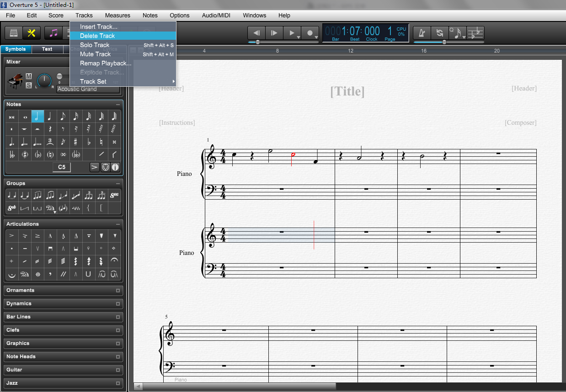This screenshot has height=392, width=566.
Task: Toggle the mixer Solo (S) button
Action: tap(29, 85)
